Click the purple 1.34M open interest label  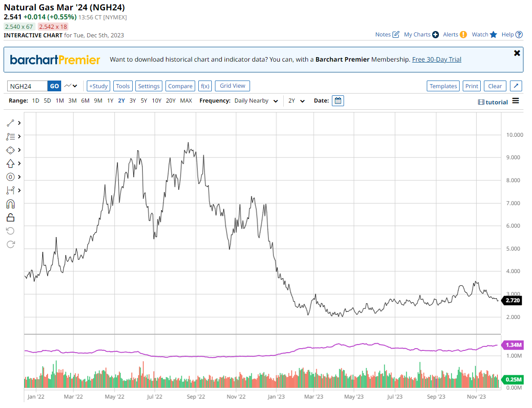(x=513, y=345)
